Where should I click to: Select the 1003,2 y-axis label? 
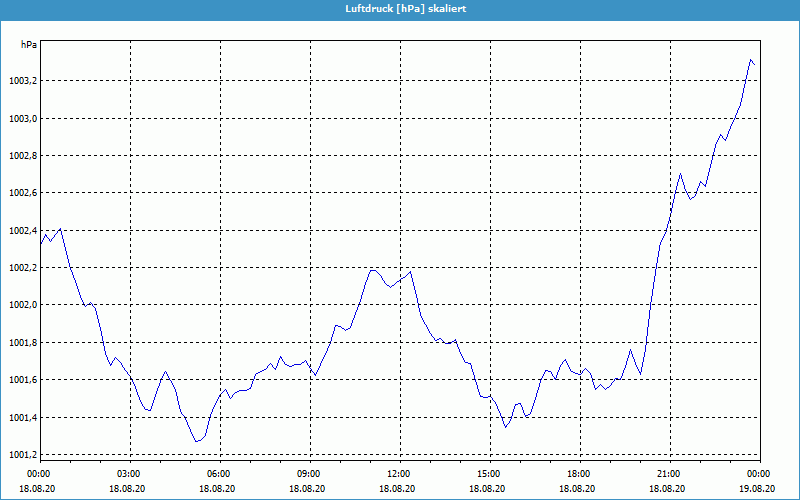[x=20, y=81]
